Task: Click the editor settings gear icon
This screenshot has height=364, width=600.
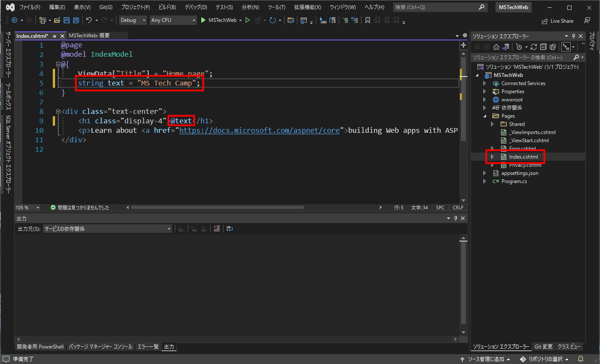Action: point(465,36)
